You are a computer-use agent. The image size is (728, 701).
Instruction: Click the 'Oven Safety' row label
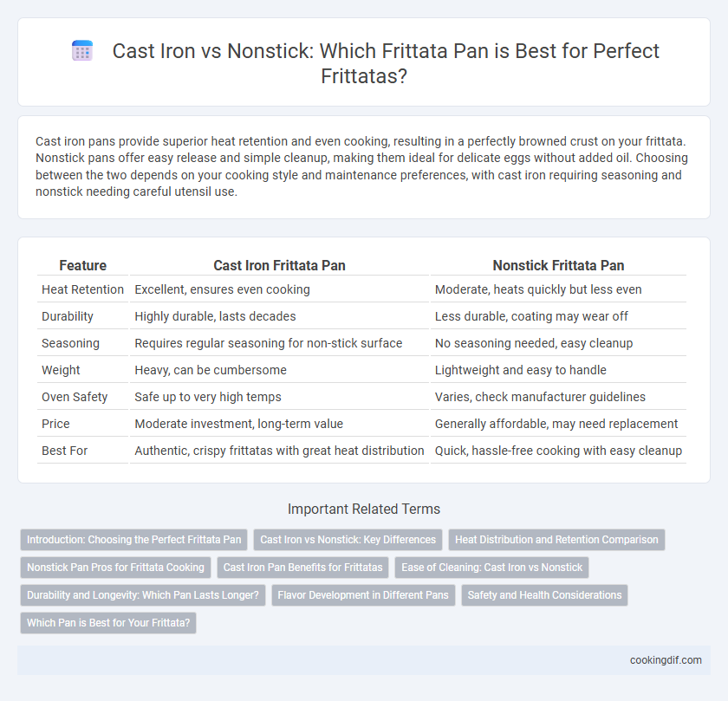tap(75, 397)
